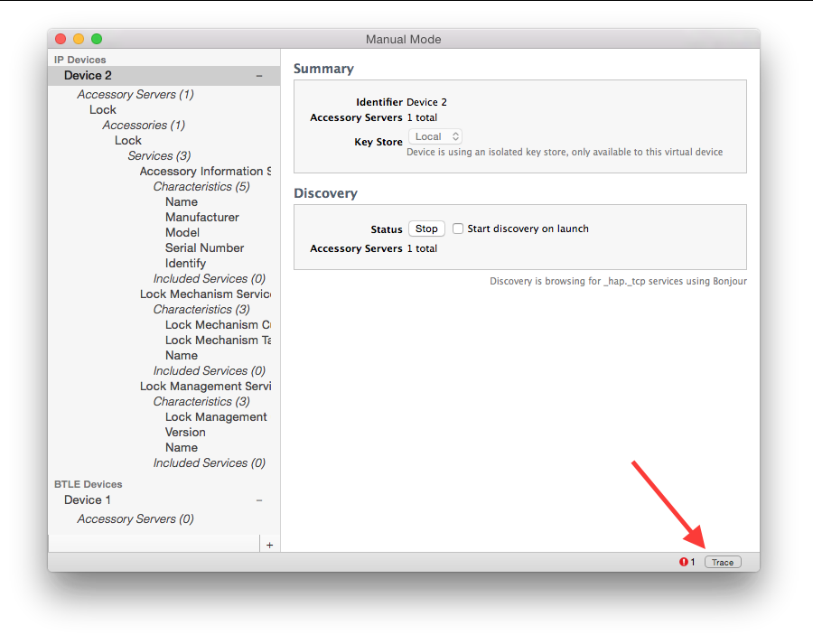Click 1 total in Summary section

(422, 117)
